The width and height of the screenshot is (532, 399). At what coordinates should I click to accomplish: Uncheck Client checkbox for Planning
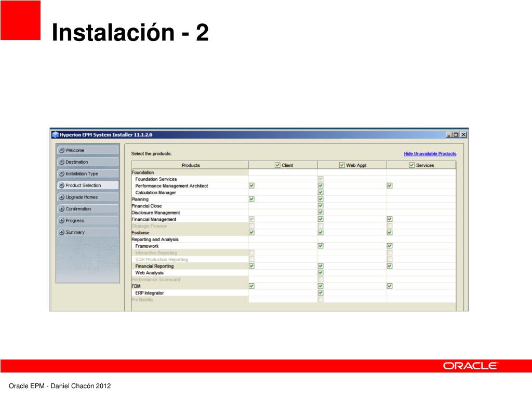click(x=251, y=199)
